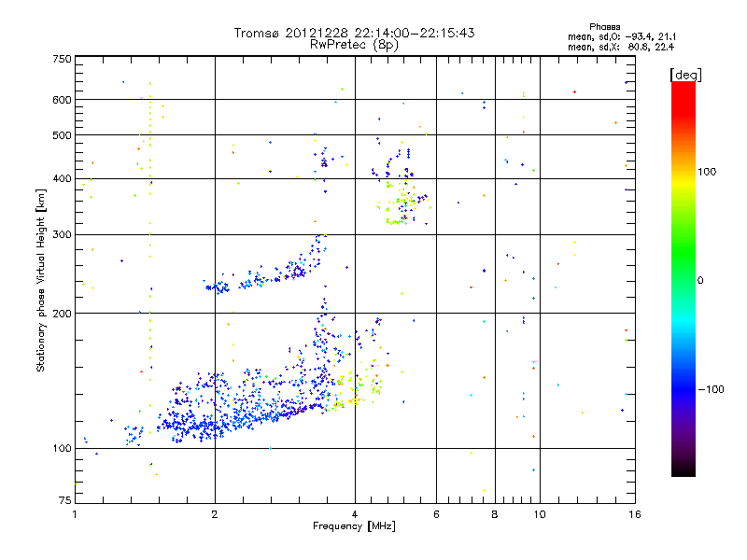
Task: Click the '[deg]' colorbar unit label
Action: (x=685, y=75)
